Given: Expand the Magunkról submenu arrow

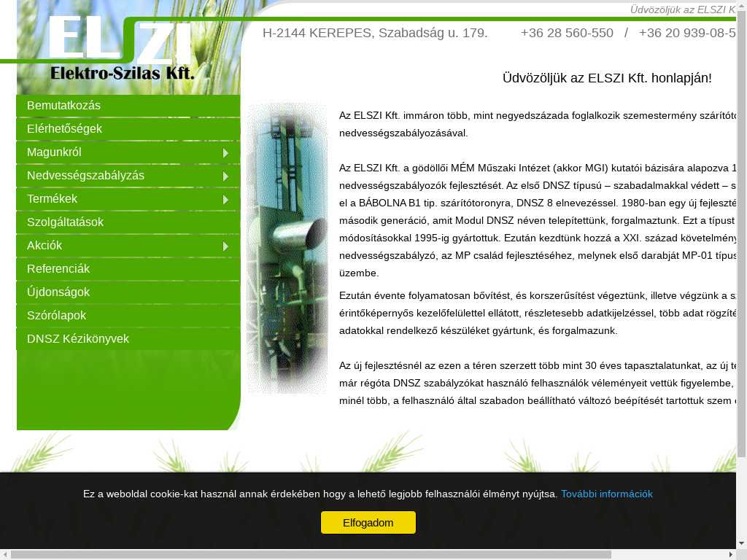Looking at the screenshot, I should [226, 153].
